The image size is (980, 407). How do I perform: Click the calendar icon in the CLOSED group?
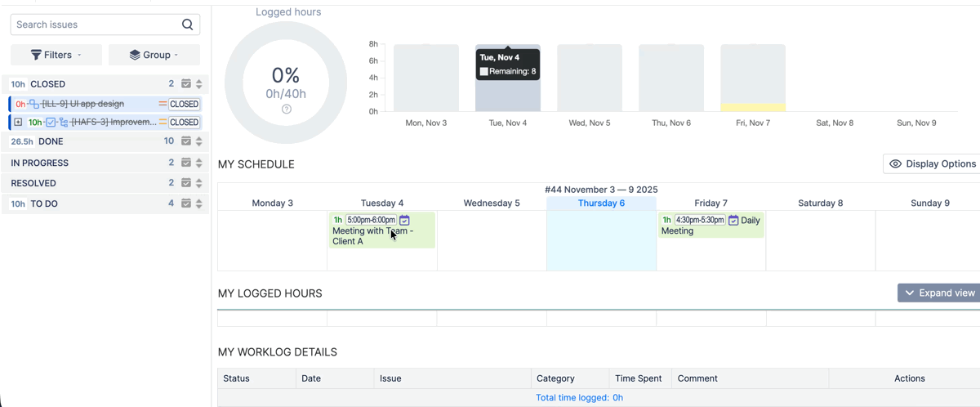[x=186, y=84]
